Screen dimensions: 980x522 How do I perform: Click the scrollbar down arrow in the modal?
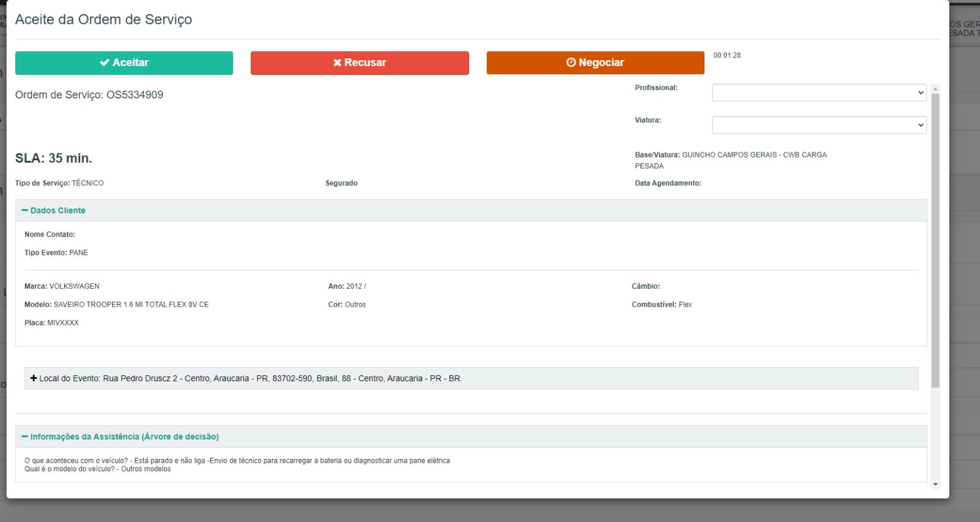(x=935, y=484)
